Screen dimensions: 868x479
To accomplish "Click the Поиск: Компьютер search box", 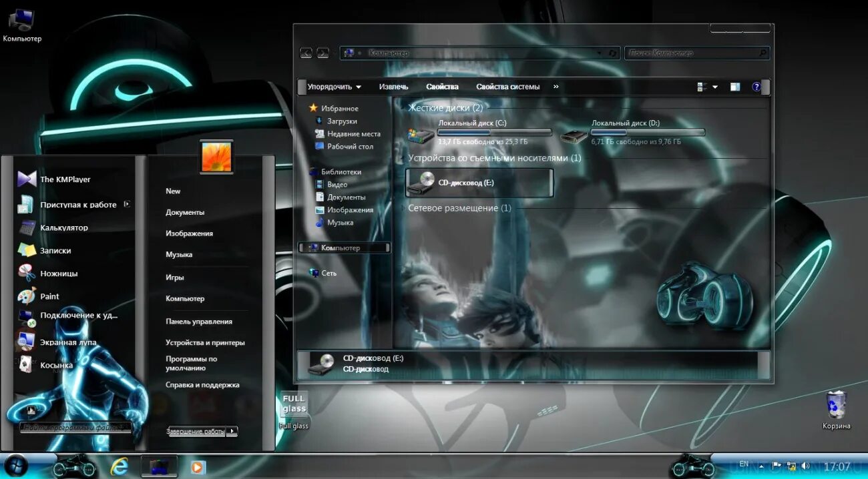I will point(696,53).
